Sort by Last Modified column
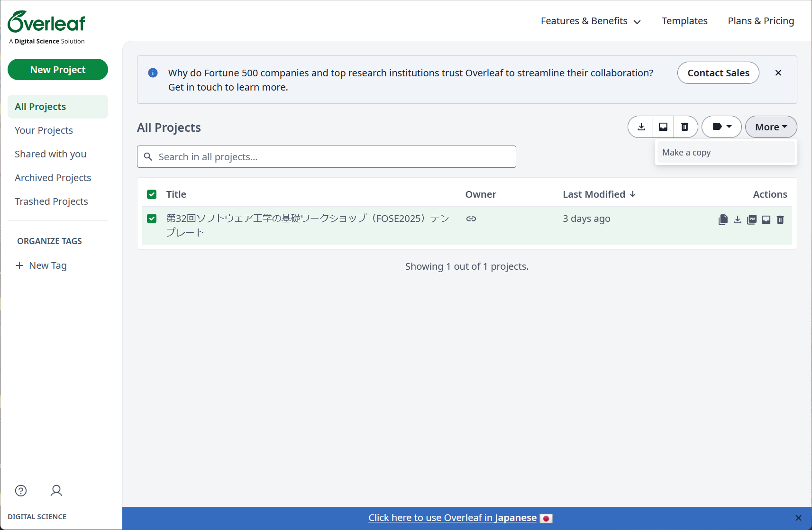This screenshot has width=812, height=530. coord(599,194)
